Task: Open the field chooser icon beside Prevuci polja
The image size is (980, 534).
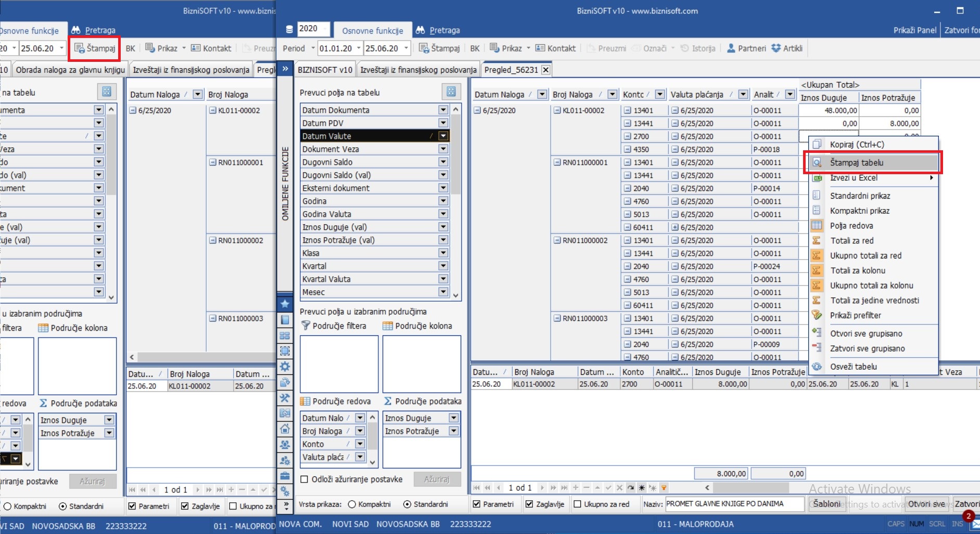Action: pyautogui.click(x=451, y=92)
